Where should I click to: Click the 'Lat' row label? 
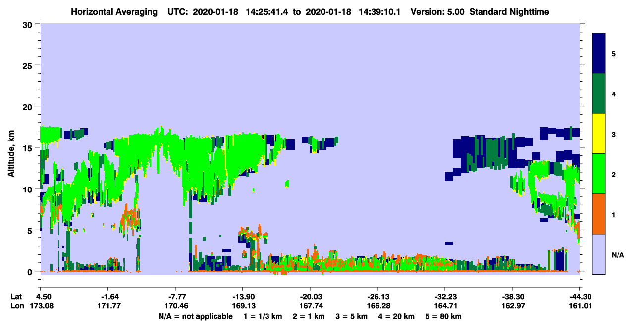click(x=16, y=297)
